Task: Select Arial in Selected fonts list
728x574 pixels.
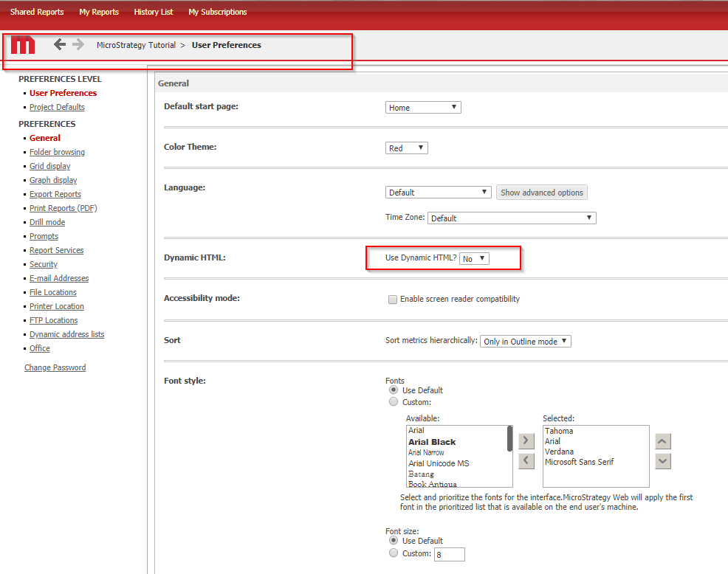Action: point(552,441)
